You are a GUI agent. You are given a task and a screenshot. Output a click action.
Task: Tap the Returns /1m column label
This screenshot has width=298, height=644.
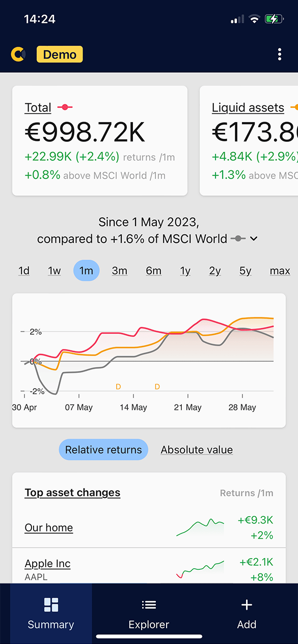[x=247, y=493]
